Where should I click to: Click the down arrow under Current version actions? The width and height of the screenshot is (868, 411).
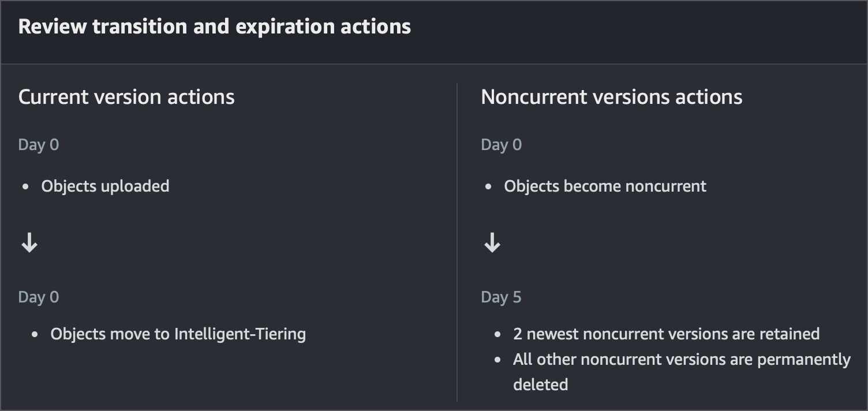click(29, 244)
